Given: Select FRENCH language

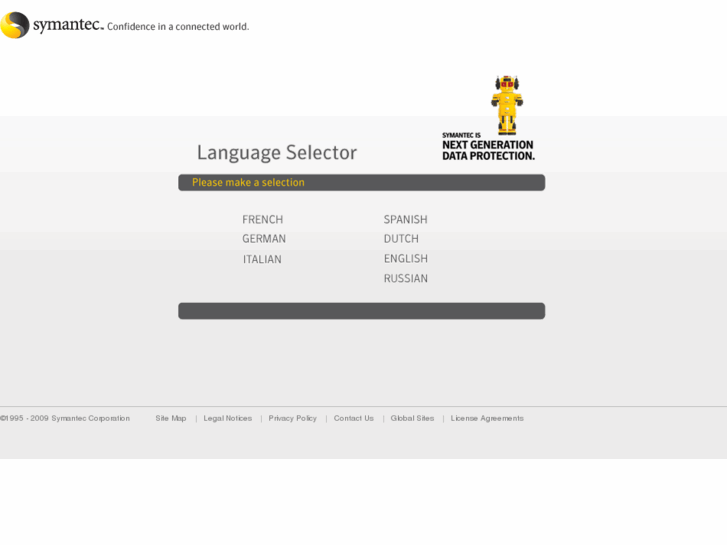Looking at the screenshot, I should tap(262, 219).
